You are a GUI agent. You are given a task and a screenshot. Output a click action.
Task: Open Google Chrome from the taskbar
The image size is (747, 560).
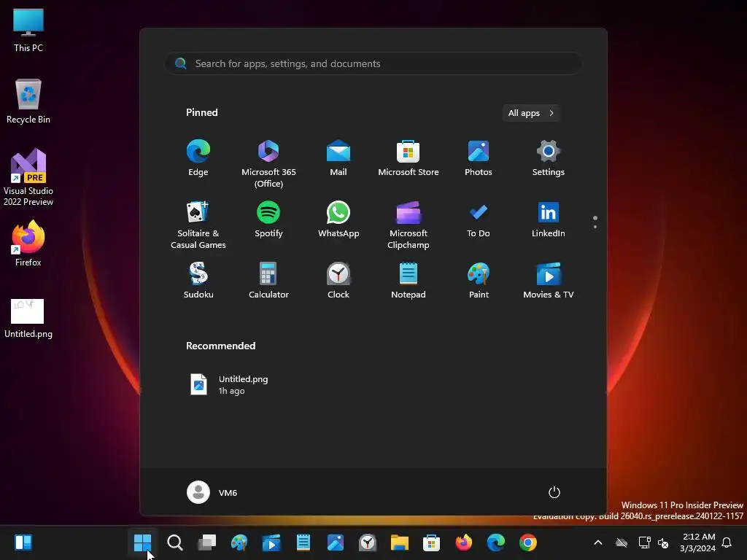click(528, 542)
